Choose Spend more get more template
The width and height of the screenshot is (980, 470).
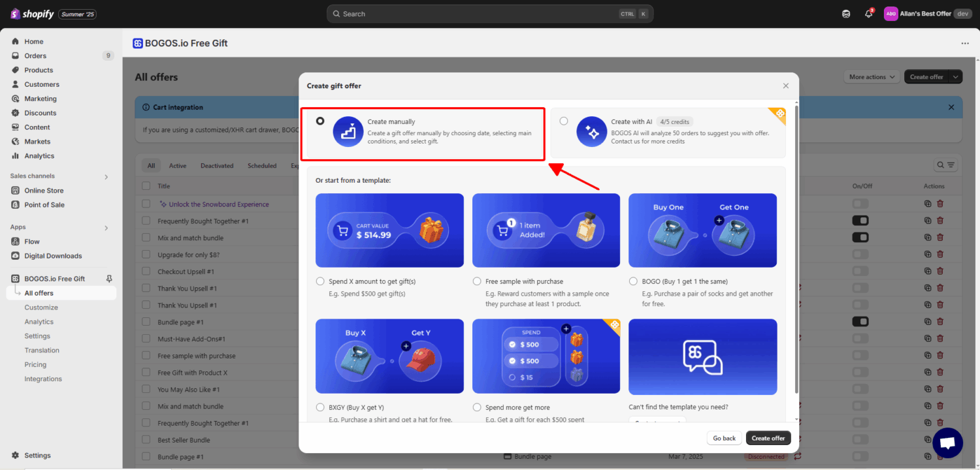477,407
